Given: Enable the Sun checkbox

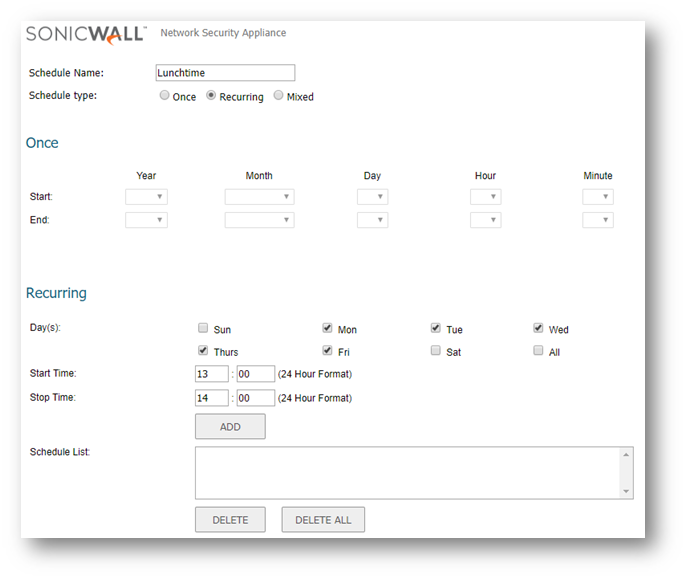Looking at the screenshot, I should pos(203,328).
